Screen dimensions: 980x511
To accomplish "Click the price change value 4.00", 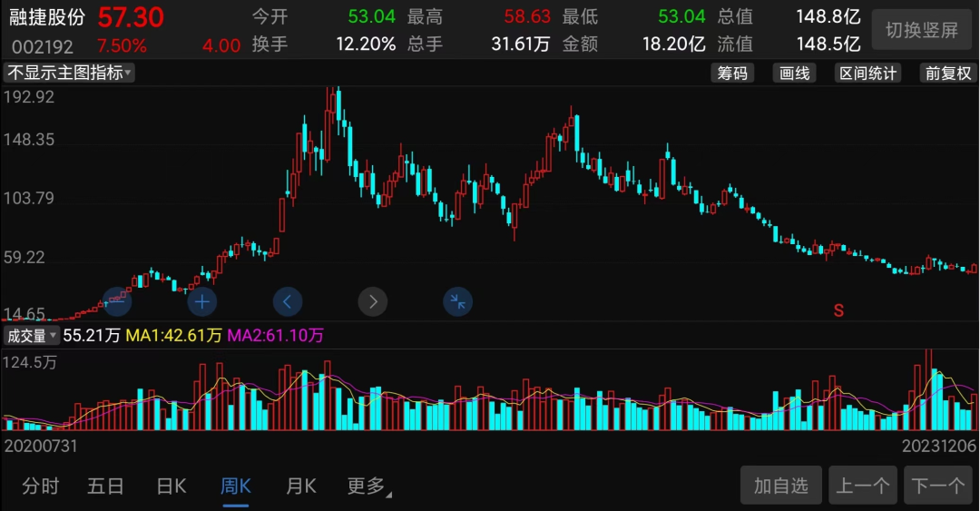I will coord(221,45).
